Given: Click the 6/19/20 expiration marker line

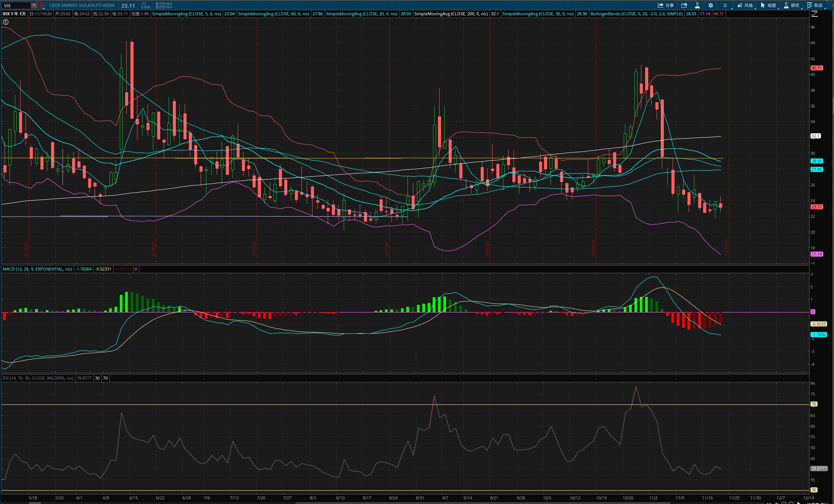Looking at the screenshot, I should pos(156,141).
